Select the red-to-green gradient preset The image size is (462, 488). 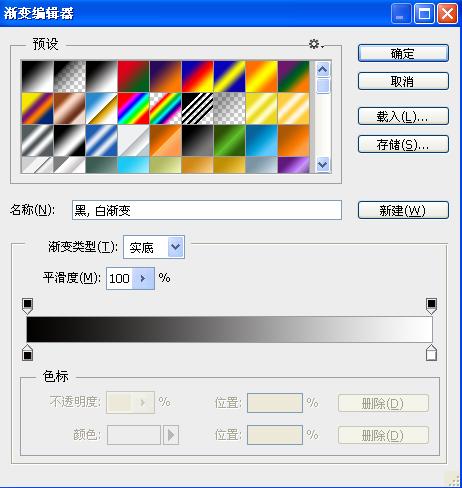[134, 76]
